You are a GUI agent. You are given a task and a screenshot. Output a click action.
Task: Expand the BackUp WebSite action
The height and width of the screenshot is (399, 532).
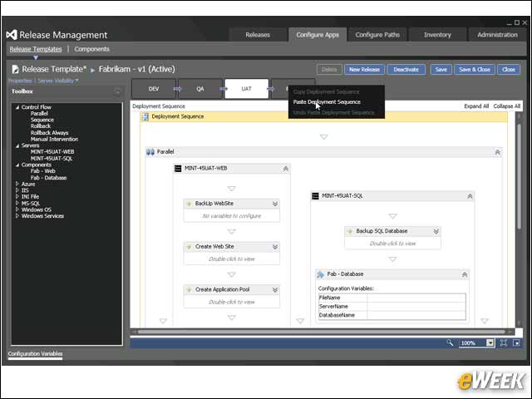pyautogui.click(x=275, y=204)
